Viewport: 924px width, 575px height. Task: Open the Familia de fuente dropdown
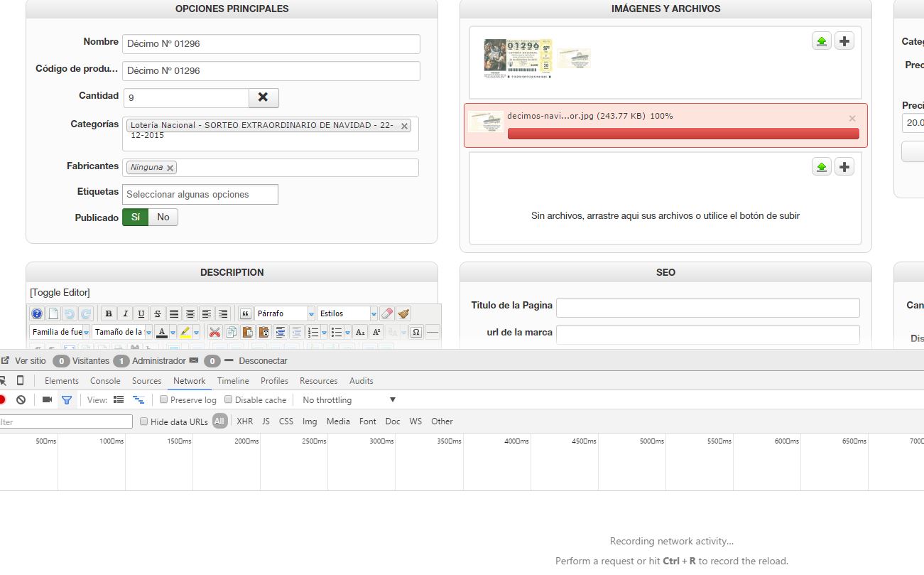click(x=60, y=332)
